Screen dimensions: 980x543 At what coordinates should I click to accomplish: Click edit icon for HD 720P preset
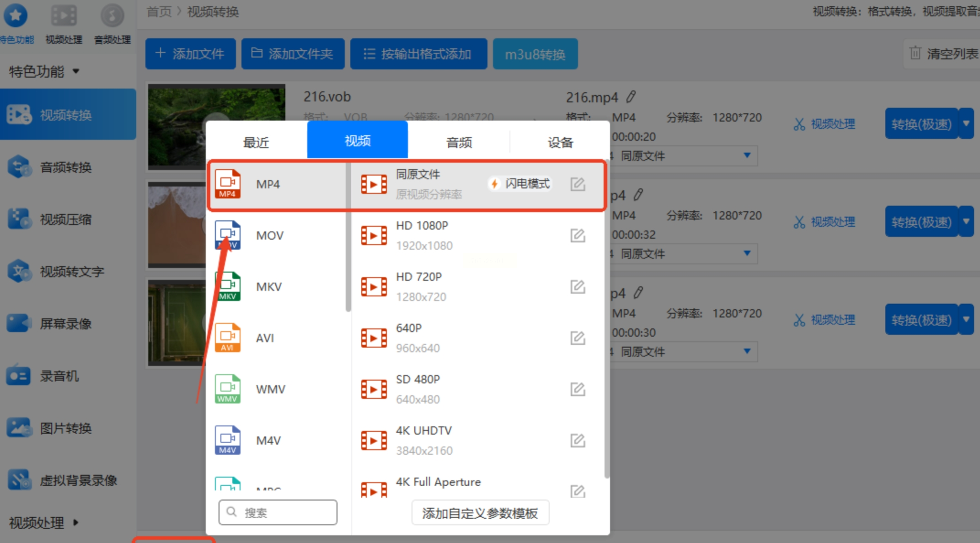coord(578,287)
